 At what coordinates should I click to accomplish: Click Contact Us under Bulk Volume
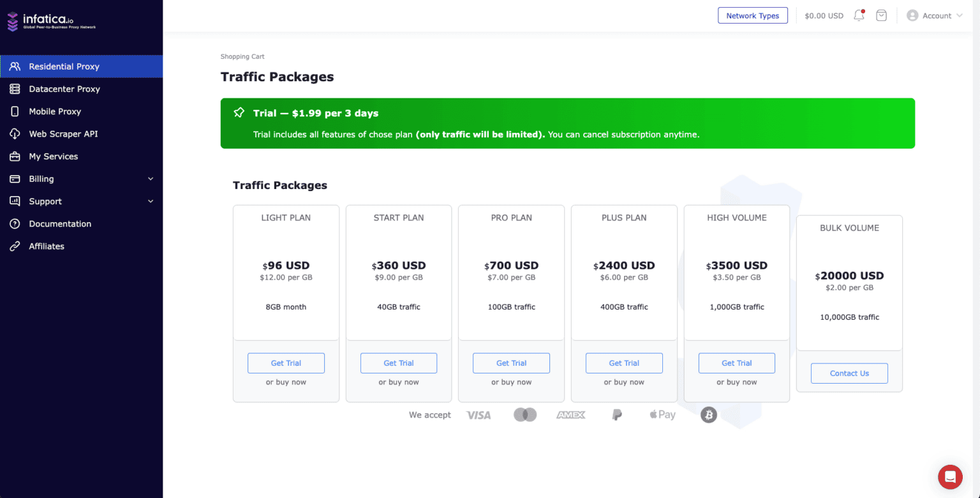849,373
